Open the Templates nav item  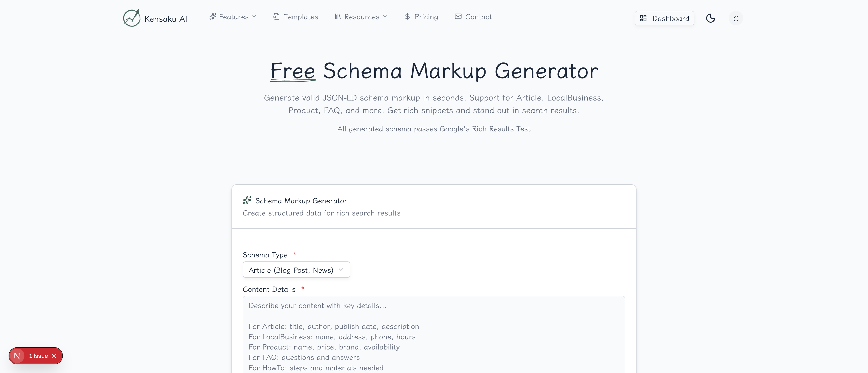(301, 17)
